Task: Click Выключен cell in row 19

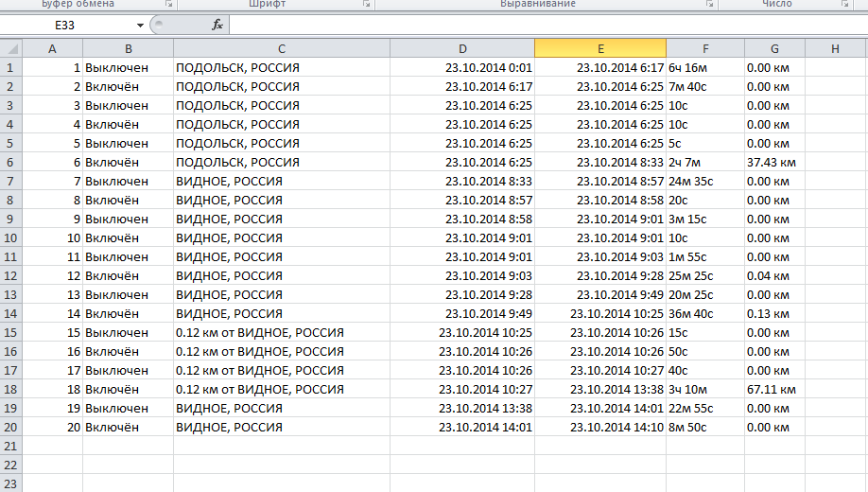Action: tap(129, 409)
